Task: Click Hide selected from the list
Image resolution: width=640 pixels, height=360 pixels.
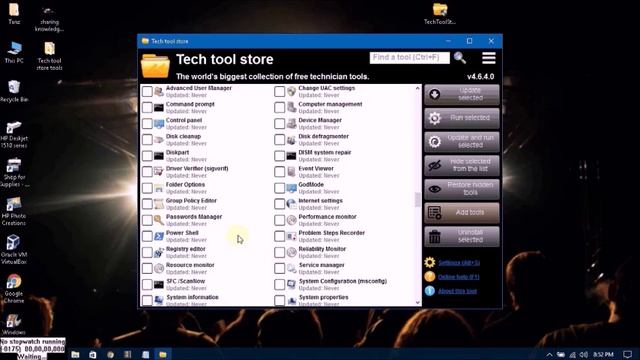Action: [x=462, y=165]
